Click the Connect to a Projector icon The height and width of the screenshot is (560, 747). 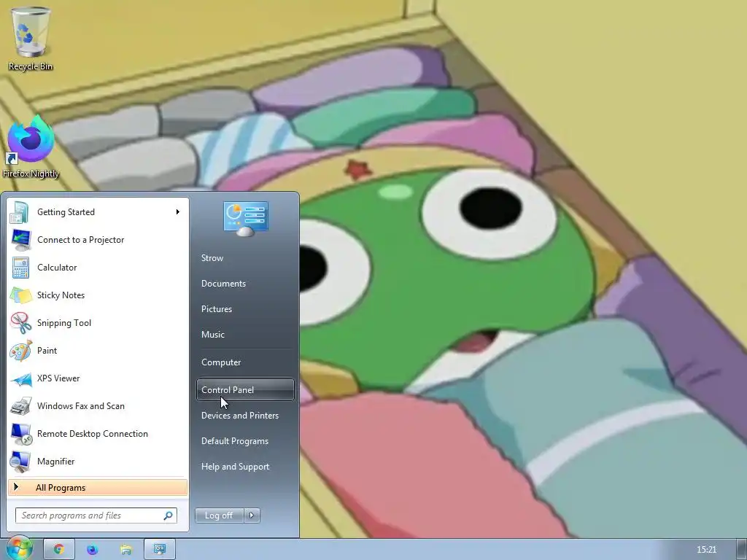coord(20,240)
